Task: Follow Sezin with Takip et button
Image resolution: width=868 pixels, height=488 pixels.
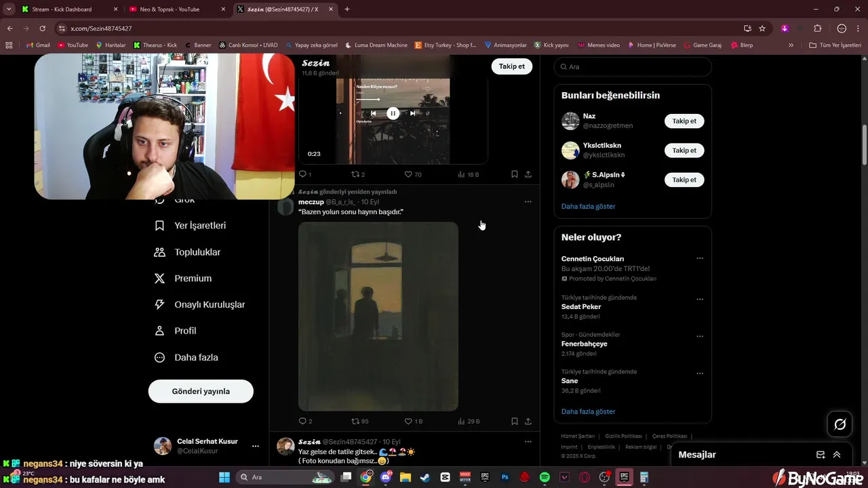Action: pos(512,66)
